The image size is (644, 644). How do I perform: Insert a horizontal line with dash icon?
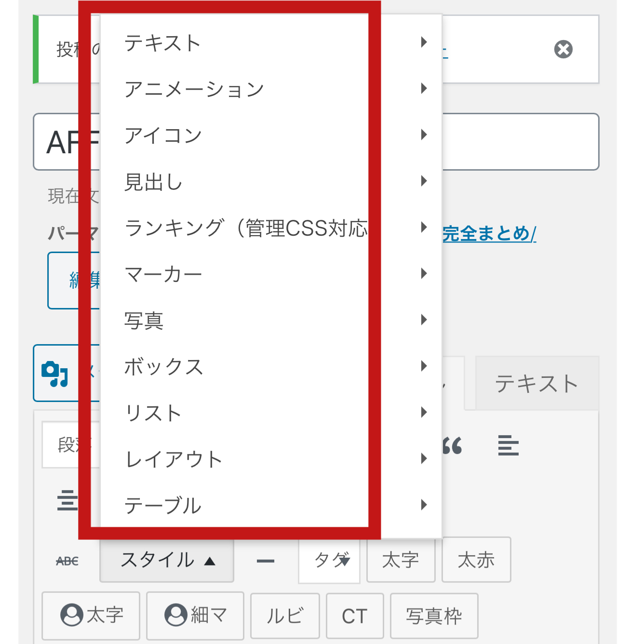click(x=265, y=561)
